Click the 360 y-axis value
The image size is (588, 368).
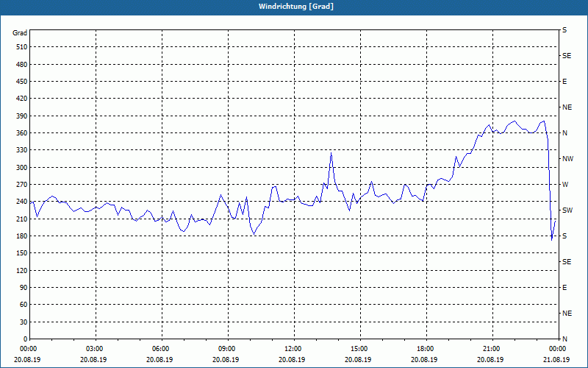pyautogui.click(x=22, y=133)
